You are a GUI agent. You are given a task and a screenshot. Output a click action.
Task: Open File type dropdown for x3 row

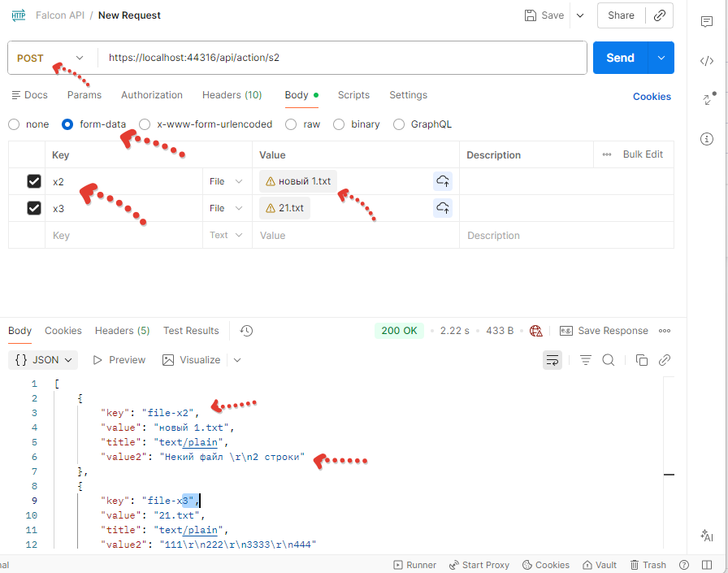(x=226, y=208)
